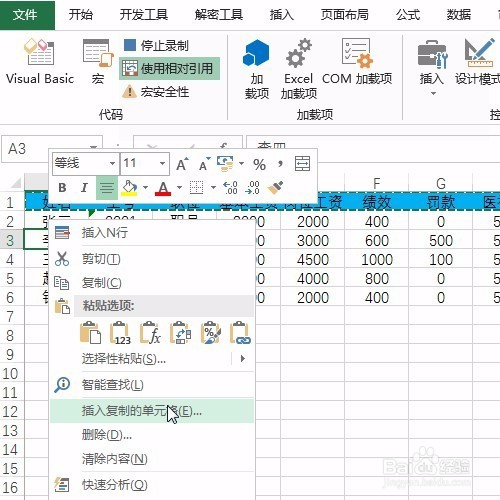Open the Macros (宏) dialog
The image size is (500, 500).
pos(98,61)
